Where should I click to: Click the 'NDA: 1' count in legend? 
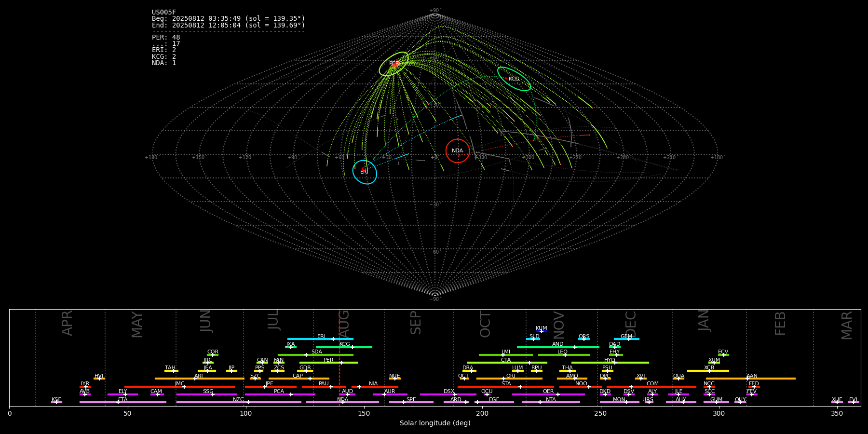pos(164,63)
